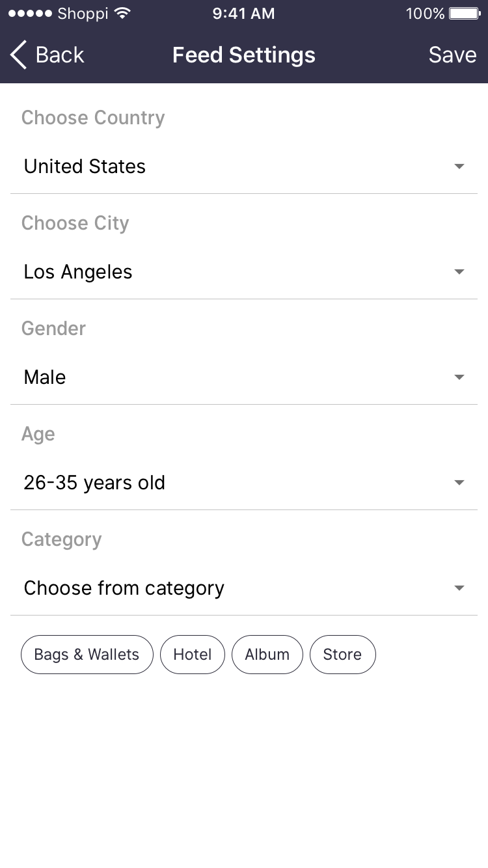488x868 pixels.
Task: Toggle the Bags & Wallets category chip
Action: (x=87, y=655)
